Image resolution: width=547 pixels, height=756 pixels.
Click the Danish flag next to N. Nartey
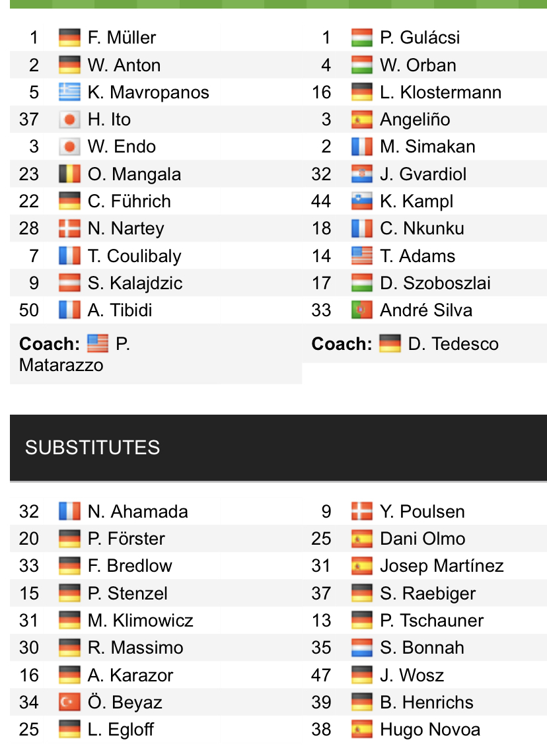69,228
